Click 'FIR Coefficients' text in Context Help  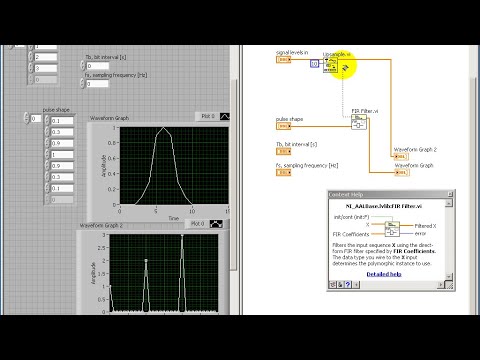pyautogui.click(x=351, y=234)
